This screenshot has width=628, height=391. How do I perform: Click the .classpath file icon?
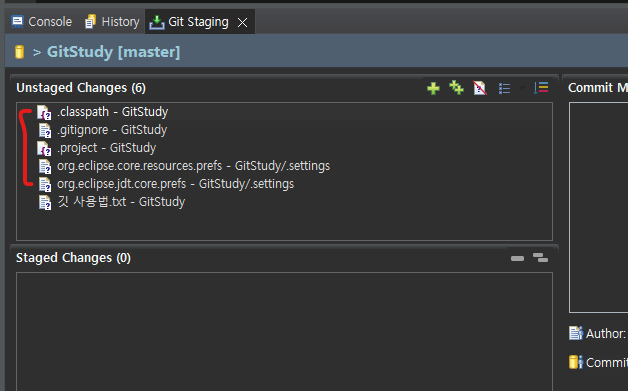[44, 113]
